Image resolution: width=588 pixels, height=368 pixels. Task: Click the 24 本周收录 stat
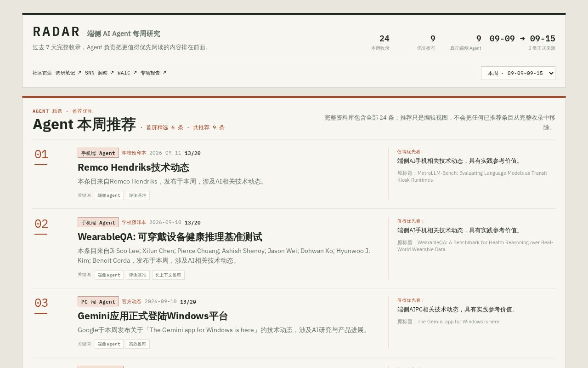coord(380,42)
